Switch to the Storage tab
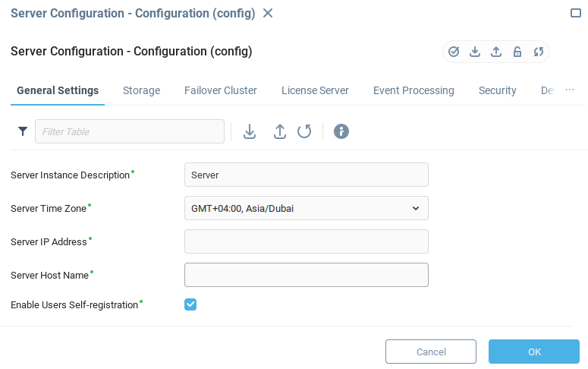 coord(141,90)
